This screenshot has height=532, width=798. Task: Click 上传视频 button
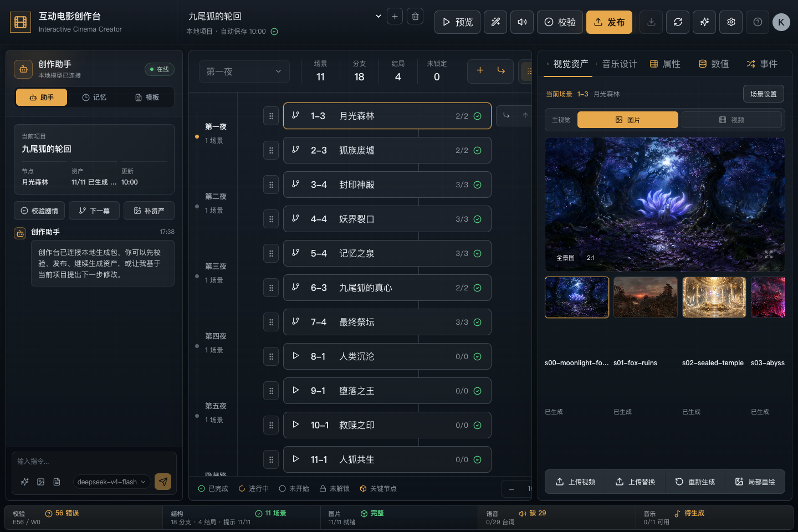click(x=575, y=482)
